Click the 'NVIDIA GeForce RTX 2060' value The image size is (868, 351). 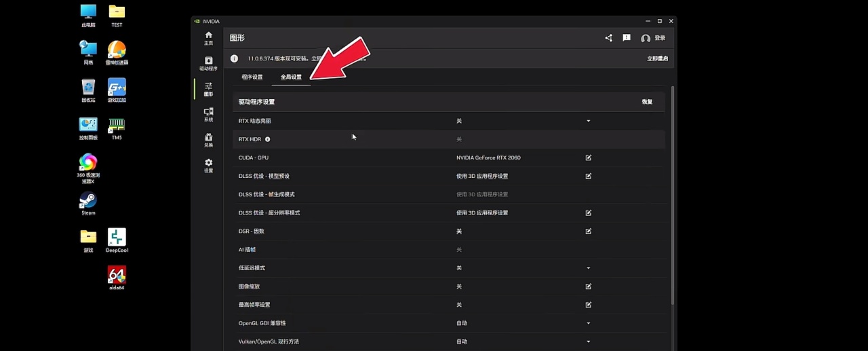(488, 158)
